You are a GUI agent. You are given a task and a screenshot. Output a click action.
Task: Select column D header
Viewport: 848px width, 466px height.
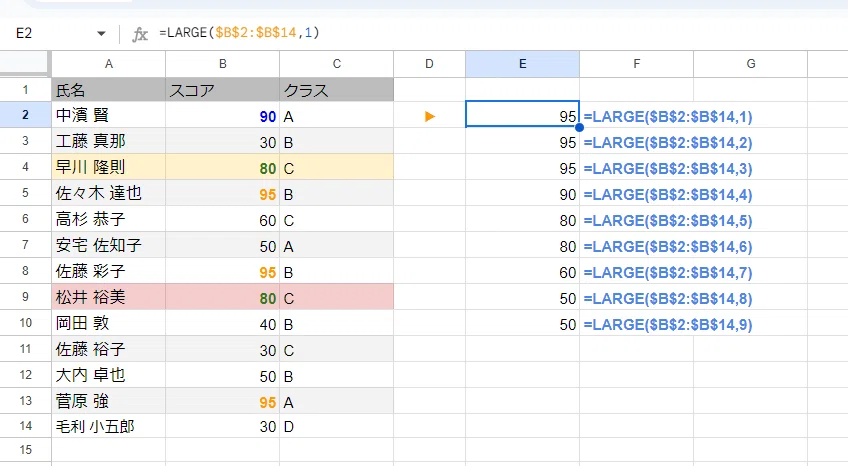click(x=429, y=64)
